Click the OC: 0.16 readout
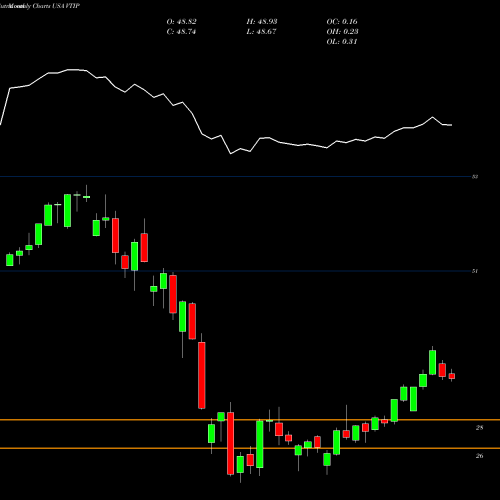Image resolution: width=500 pixels, height=500 pixels. [342, 22]
